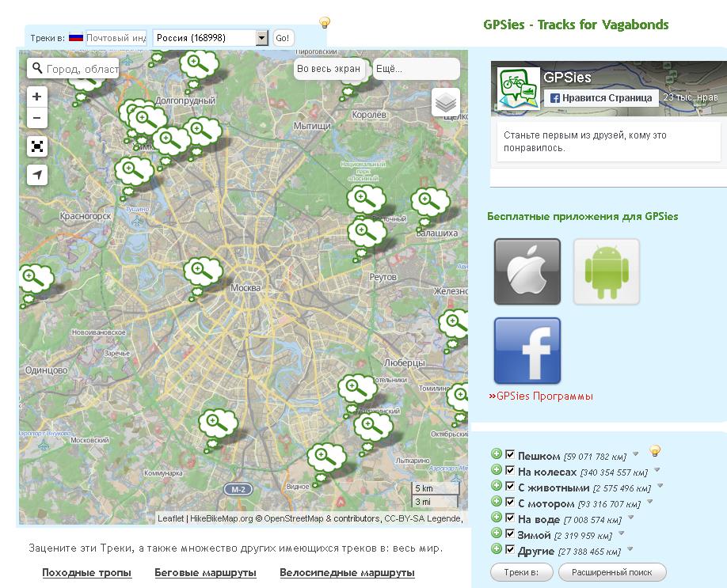Click track cluster marker west of Москва center
727x588 pixels.
pyautogui.click(x=203, y=271)
